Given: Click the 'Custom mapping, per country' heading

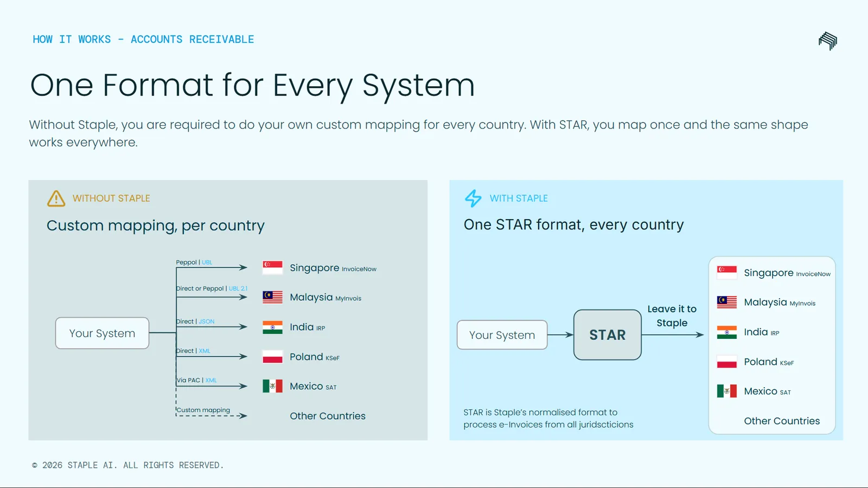Looking at the screenshot, I should 156,226.
